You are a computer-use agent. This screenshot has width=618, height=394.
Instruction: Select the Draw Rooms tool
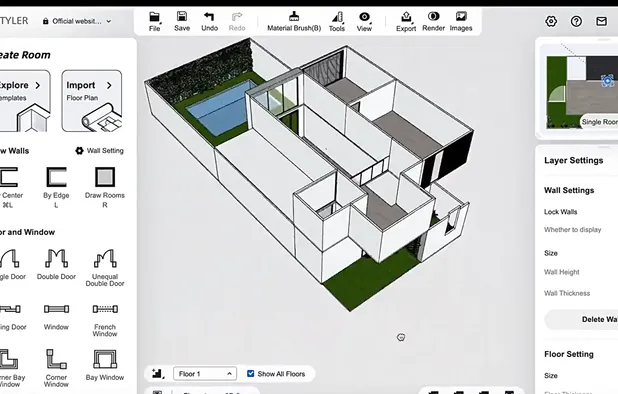pyautogui.click(x=105, y=188)
